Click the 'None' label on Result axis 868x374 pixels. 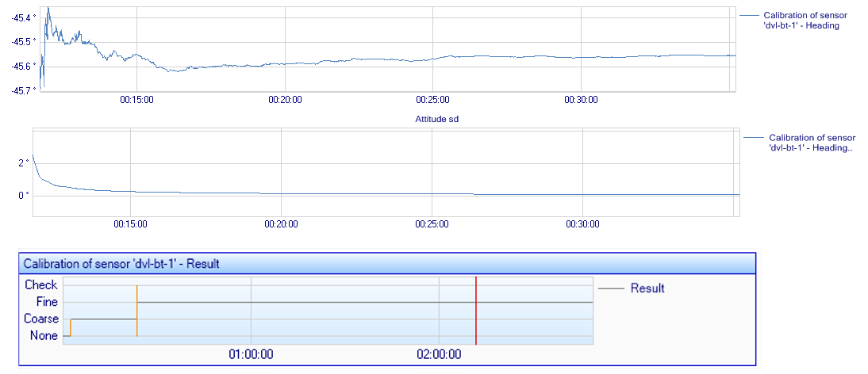pyautogui.click(x=44, y=336)
